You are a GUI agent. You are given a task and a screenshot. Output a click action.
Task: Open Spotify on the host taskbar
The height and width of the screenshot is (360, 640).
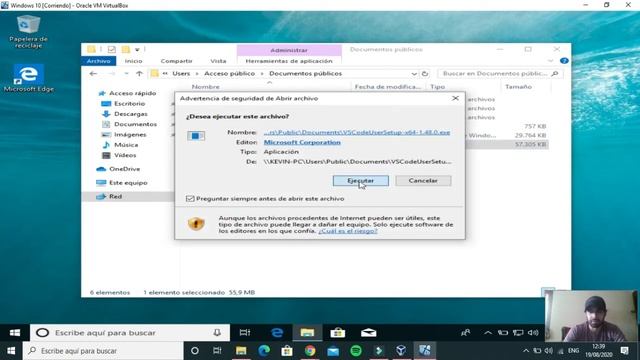pyautogui.click(x=356, y=351)
